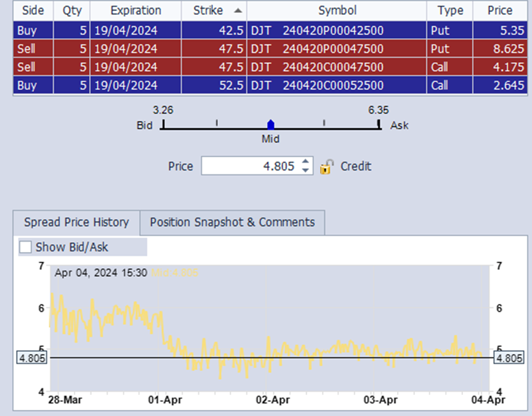Image resolution: width=532 pixels, height=416 pixels.
Task: Click the Expiration column header
Action: (x=135, y=10)
